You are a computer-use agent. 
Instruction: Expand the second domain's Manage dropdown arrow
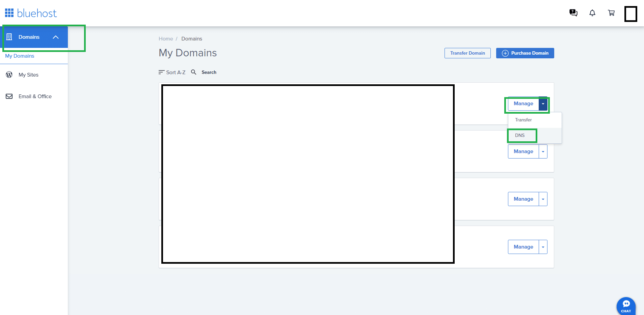[x=543, y=152]
